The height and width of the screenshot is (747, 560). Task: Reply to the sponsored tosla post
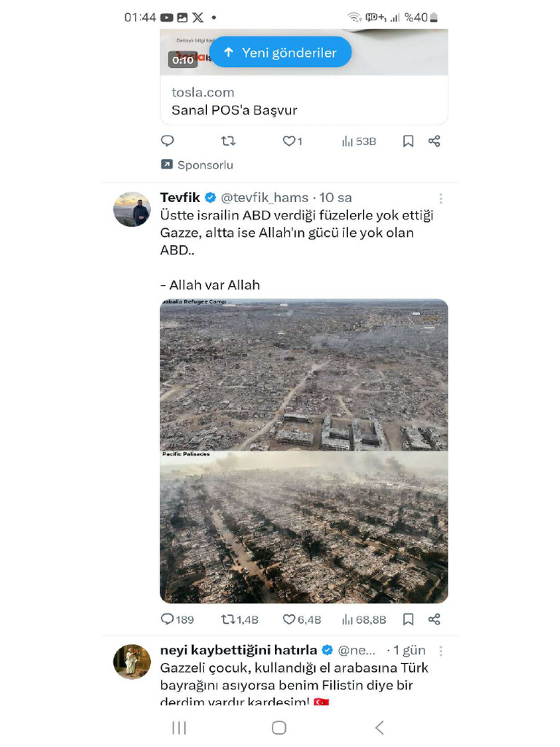tap(167, 141)
